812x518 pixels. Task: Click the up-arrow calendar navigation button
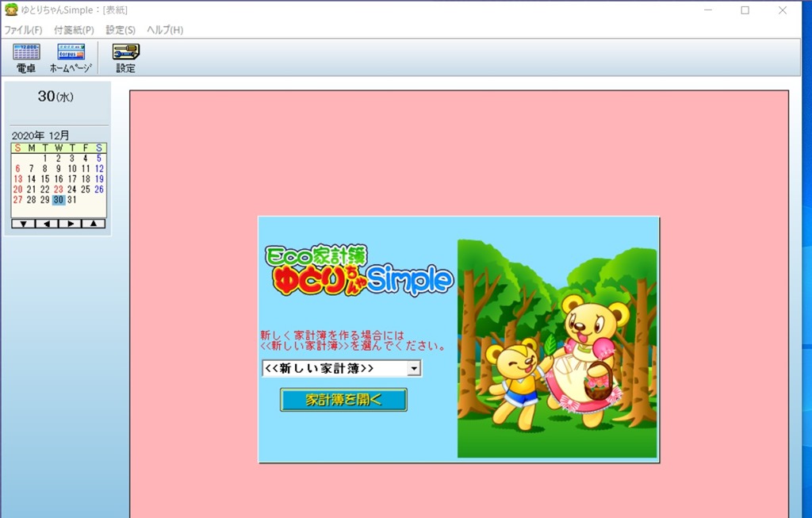[94, 224]
